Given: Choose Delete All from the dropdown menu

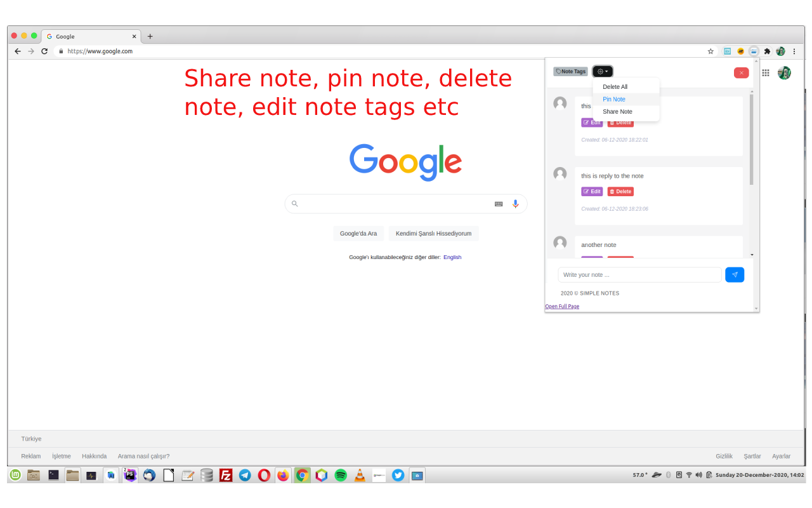Looking at the screenshot, I should click(615, 87).
